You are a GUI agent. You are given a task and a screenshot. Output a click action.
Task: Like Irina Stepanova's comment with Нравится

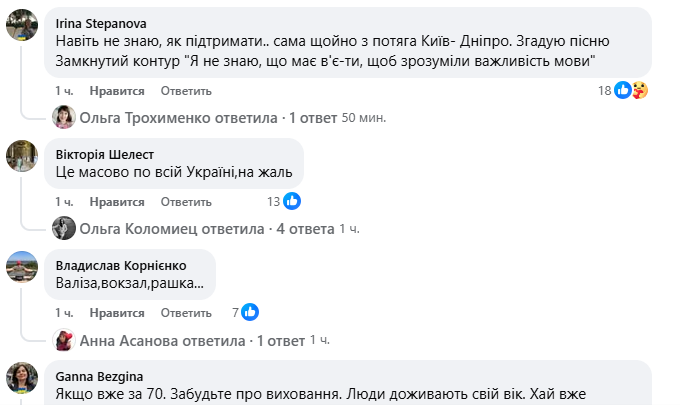(117, 91)
